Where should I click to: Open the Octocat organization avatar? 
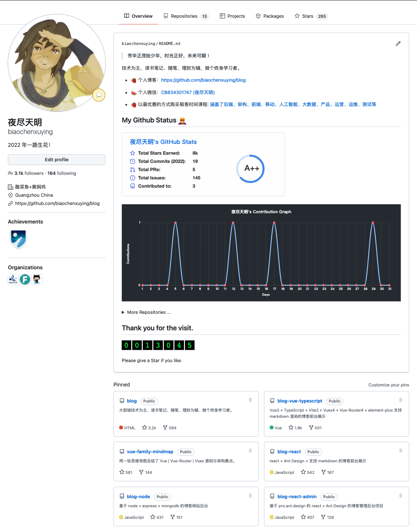pyautogui.click(x=37, y=279)
